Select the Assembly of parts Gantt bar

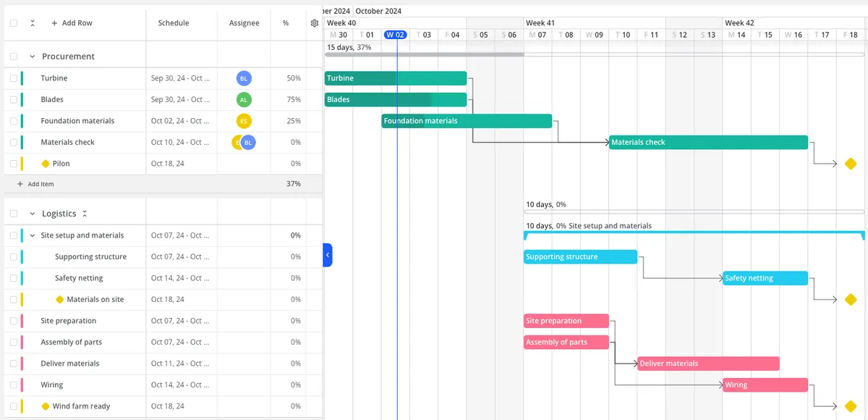pos(566,342)
